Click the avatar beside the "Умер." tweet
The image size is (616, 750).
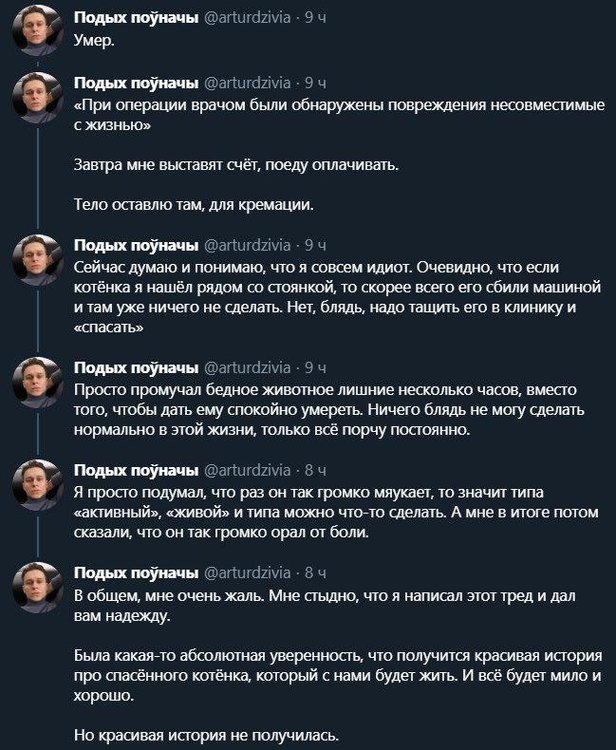(38, 37)
